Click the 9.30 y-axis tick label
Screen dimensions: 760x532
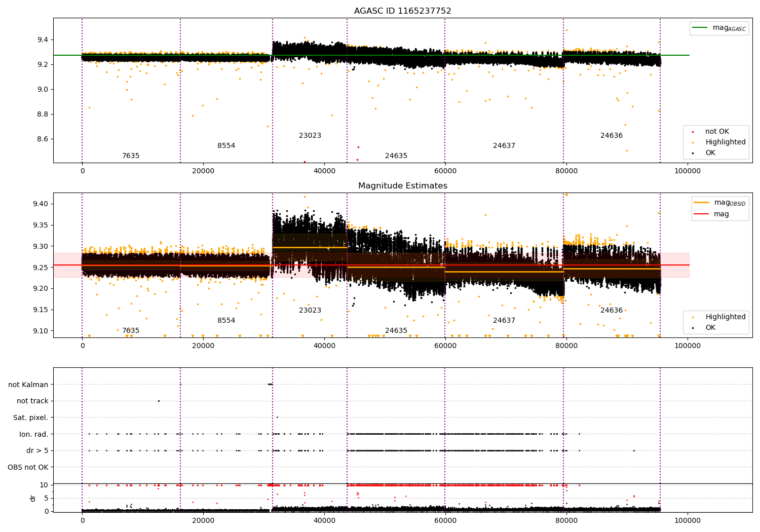41,247
